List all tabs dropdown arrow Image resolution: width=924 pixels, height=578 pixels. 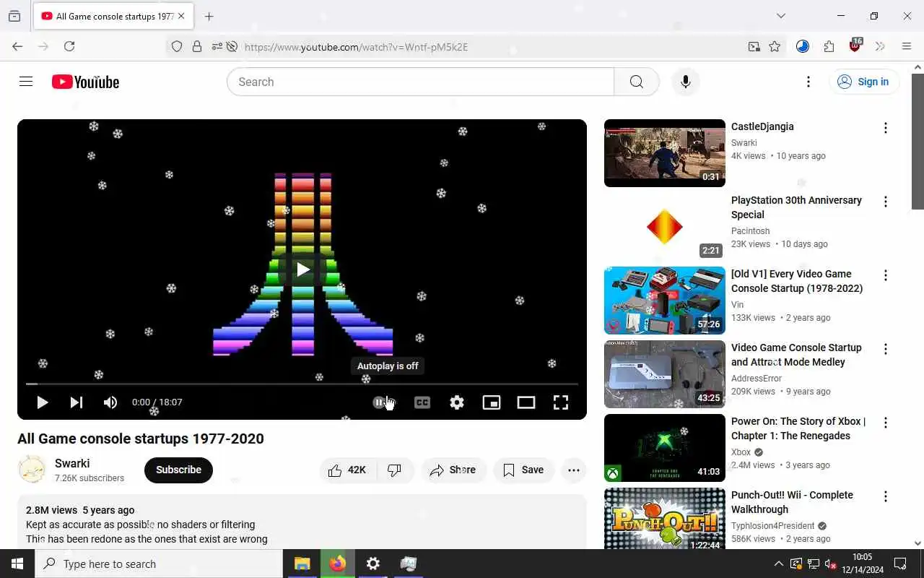pos(780,16)
